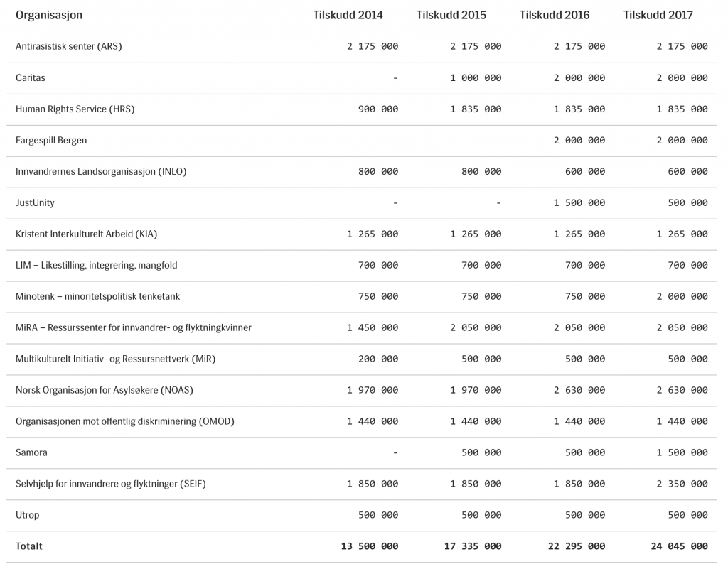The height and width of the screenshot is (564, 728).
Task: Click the Organisasjon column header
Action: click(x=49, y=15)
